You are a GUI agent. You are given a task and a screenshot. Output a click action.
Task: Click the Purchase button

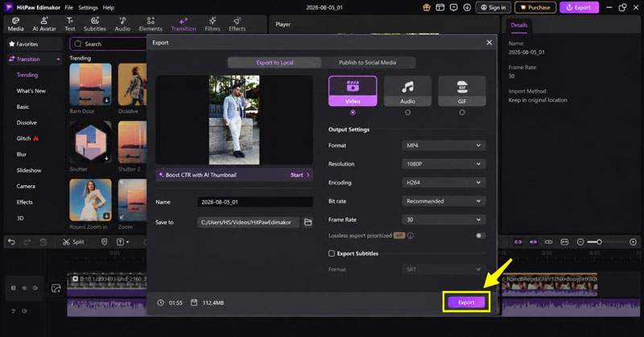535,7
